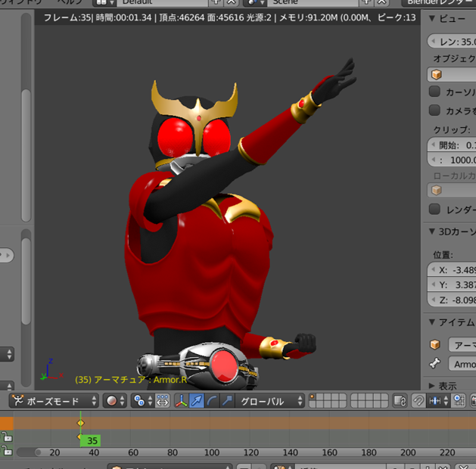Toggle the upper channel lock icon

tap(7, 437)
